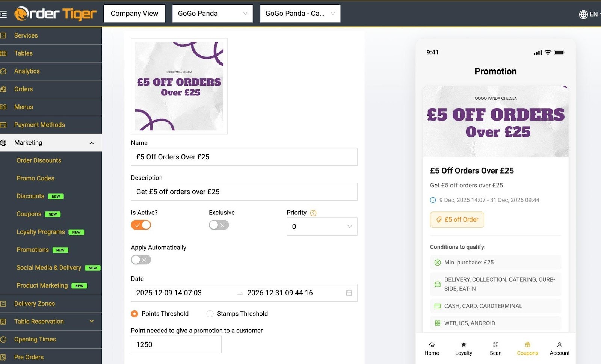Open the Priority dropdown
The height and width of the screenshot is (364, 601).
322,227
